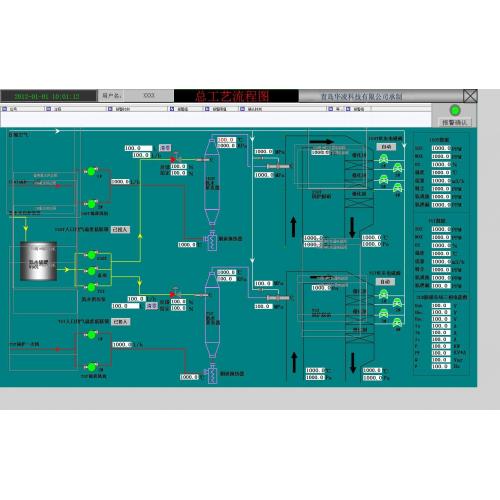
Task: Click the red valve on upper spray line
Action: point(173,160)
